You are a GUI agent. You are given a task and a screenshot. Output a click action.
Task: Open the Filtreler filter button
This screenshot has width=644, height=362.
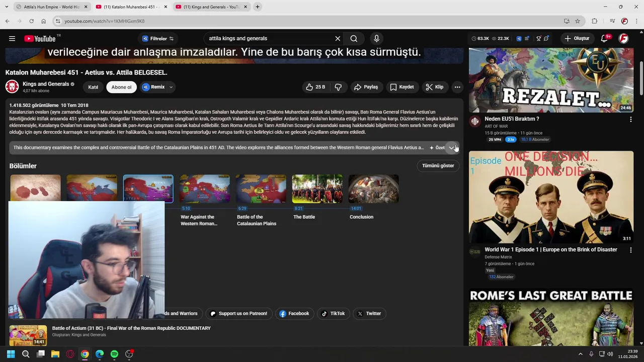(x=158, y=38)
